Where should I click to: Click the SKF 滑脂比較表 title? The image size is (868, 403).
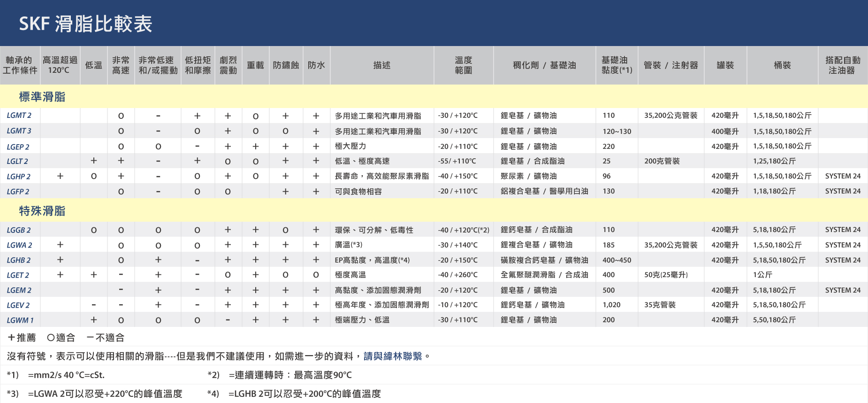[x=86, y=23]
